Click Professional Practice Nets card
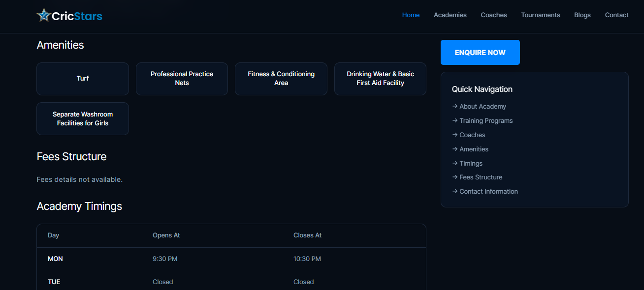 click(x=182, y=79)
